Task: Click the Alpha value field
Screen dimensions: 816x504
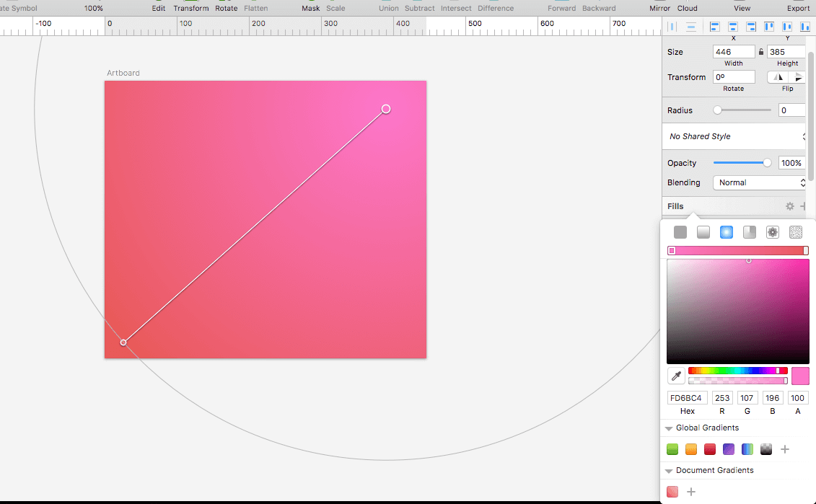Action: 798,398
